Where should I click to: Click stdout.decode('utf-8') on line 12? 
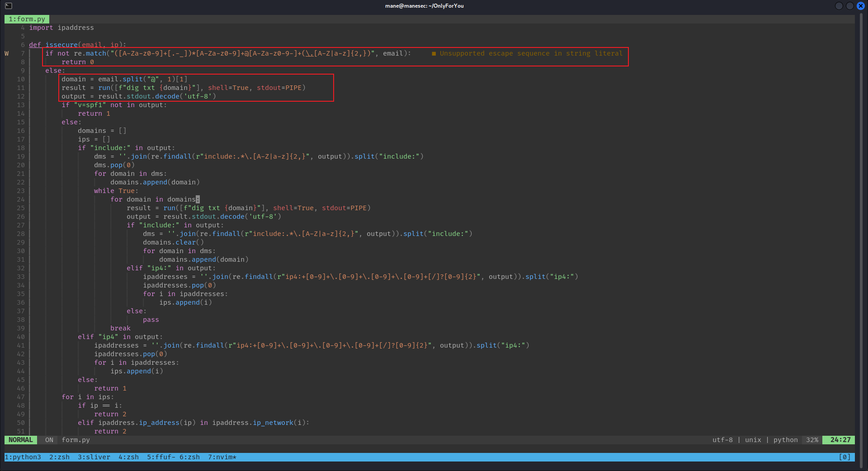[x=171, y=96]
